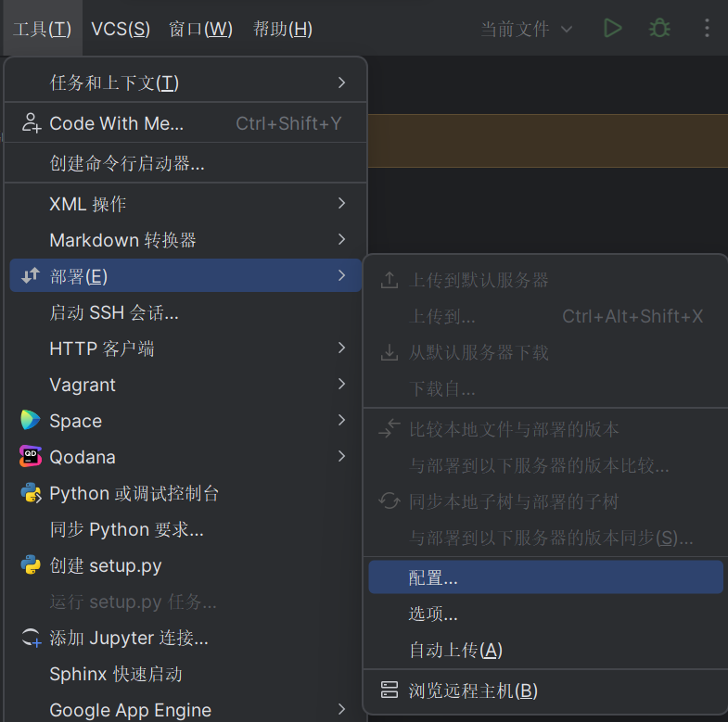Image resolution: width=728 pixels, height=722 pixels.
Task: Click the green Run button
Action: tap(612, 29)
